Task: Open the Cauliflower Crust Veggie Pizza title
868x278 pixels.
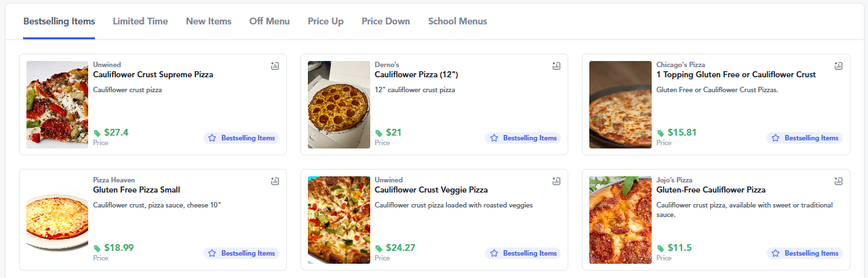Action: pos(431,190)
